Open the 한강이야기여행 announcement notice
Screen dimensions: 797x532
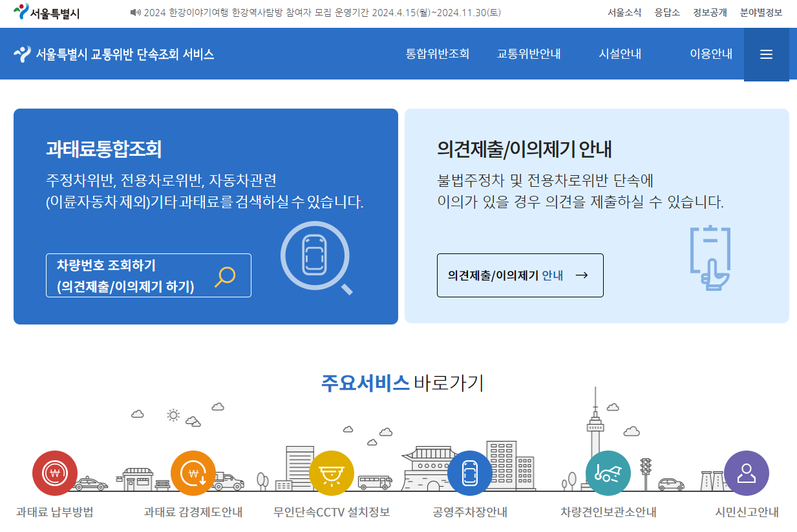tap(322, 12)
